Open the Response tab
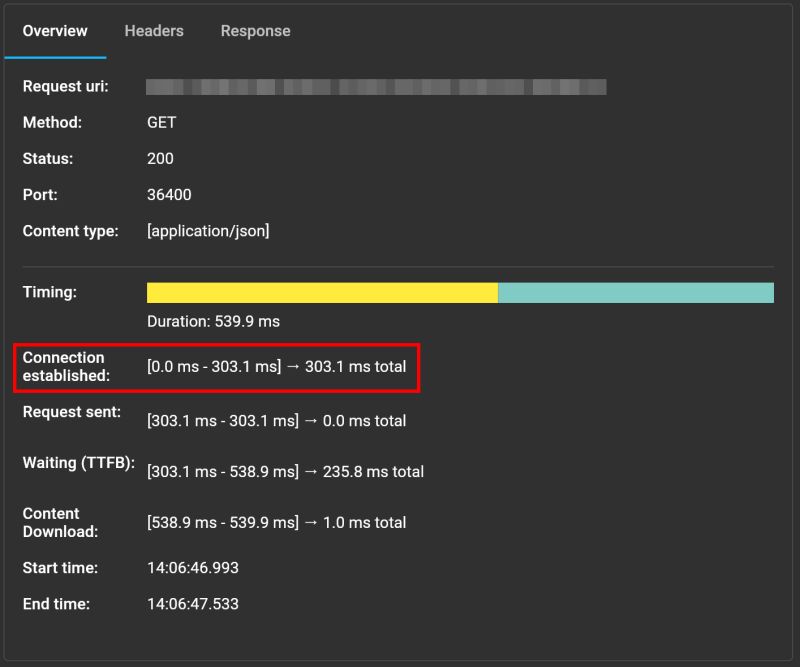The width and height of the screenshot is (800, 667). pos(255,31)
